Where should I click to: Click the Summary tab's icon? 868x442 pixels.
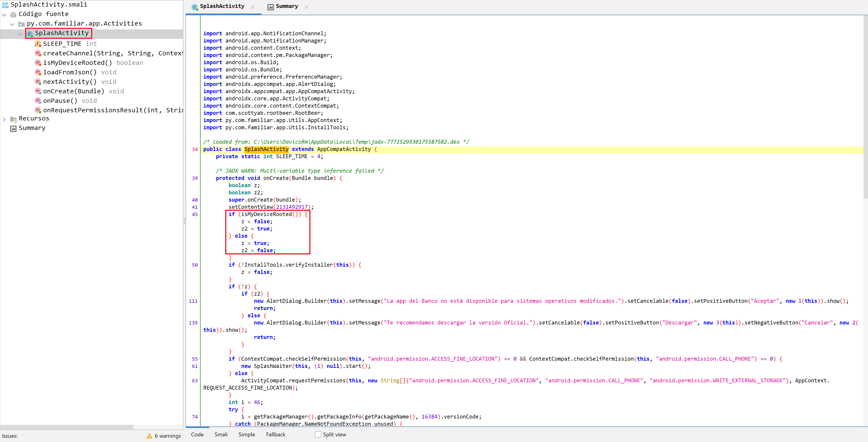[271, 7]
